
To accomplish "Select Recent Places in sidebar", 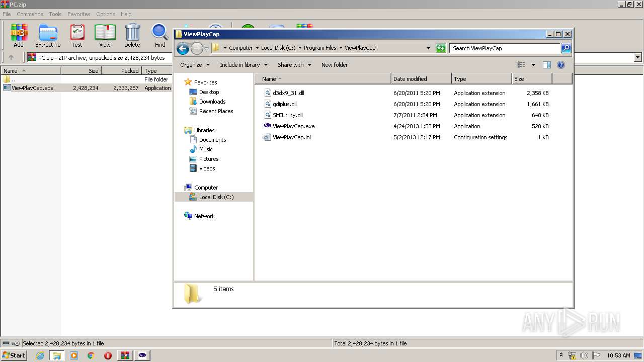I will click(x=216, y=111).
